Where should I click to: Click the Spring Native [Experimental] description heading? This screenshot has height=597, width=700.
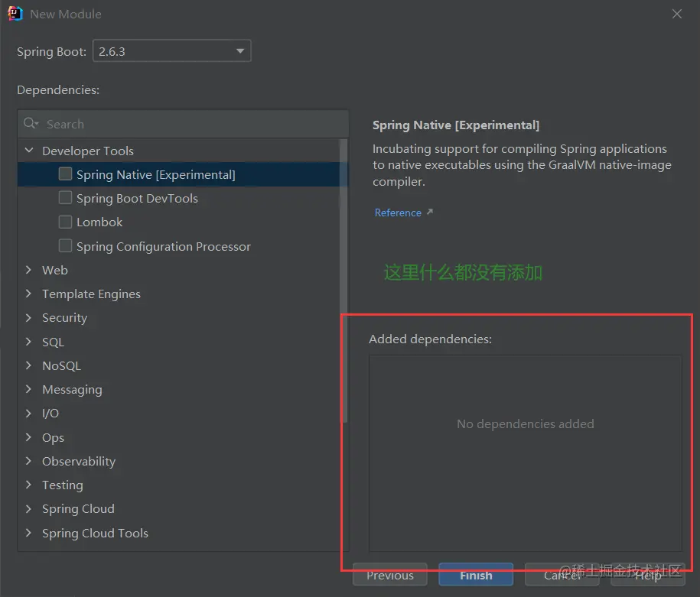[x=456, y=125]
